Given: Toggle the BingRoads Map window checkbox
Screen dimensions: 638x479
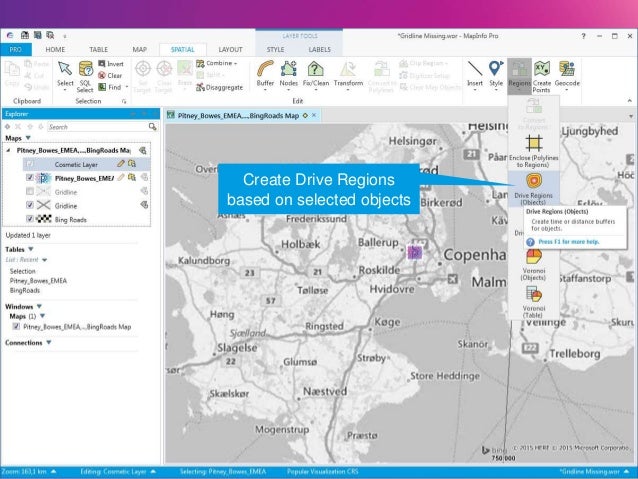Looking at the screenshot, I should [16, 326].
